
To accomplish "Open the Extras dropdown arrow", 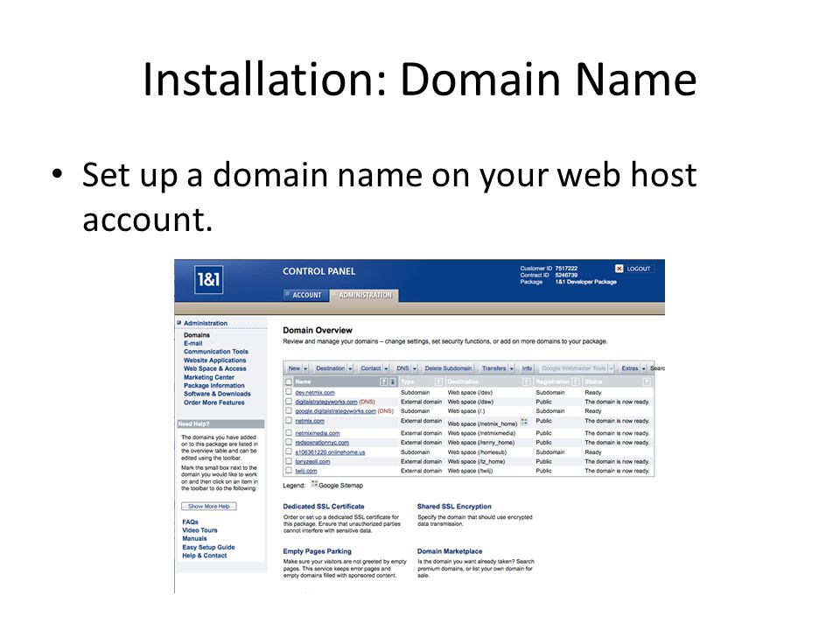I will click(x=644, y=368).
